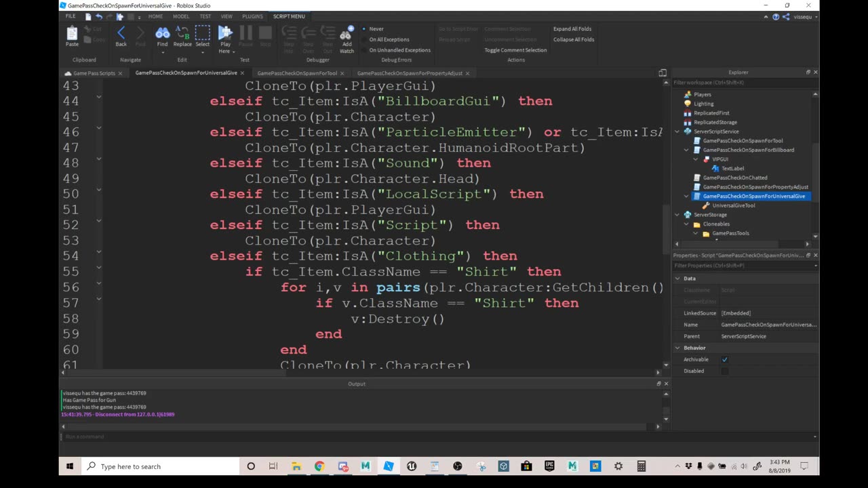Switch to PLUGINS ribbon tab
Viewport: 868px width, 488px height.
pyautogui.click(x=252, y=16)
